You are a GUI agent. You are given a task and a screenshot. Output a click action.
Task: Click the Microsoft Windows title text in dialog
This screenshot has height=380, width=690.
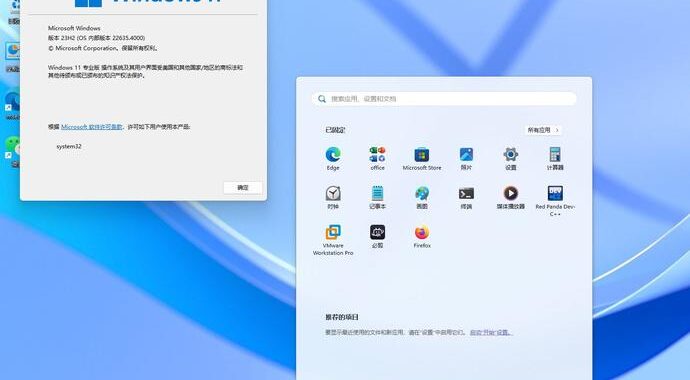click(x=74, y=28)
